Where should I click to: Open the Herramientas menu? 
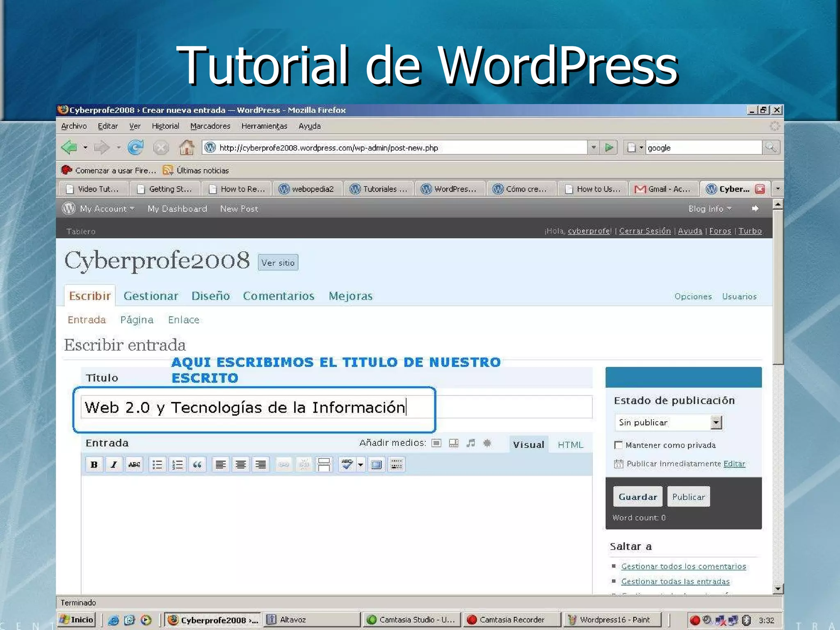coord(264,126)
